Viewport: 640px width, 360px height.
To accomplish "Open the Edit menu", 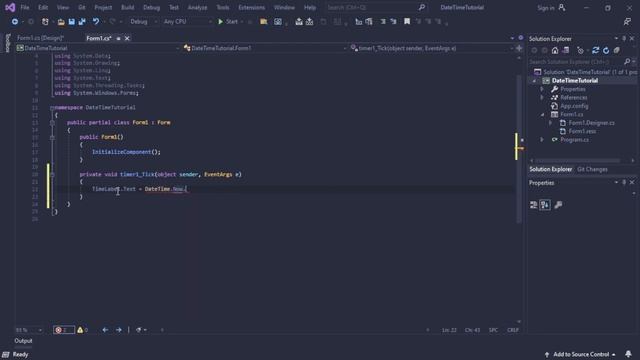I will pyautogui.click(x=43, y=7).
